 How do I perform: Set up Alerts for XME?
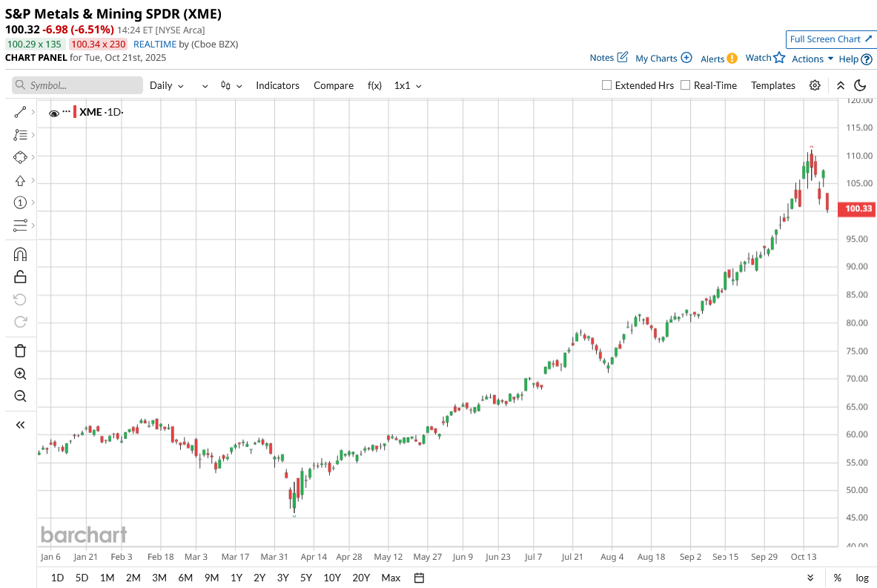pos(718,59)
